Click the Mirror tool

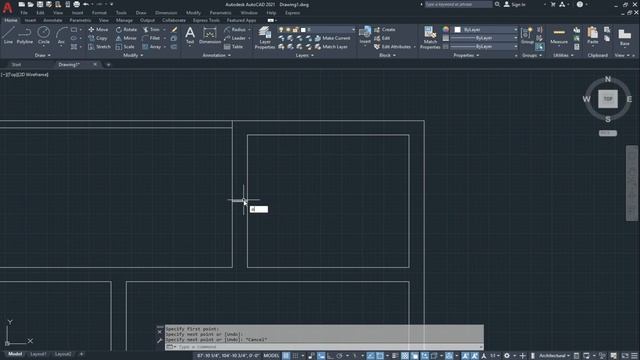(x=126, y=38)
